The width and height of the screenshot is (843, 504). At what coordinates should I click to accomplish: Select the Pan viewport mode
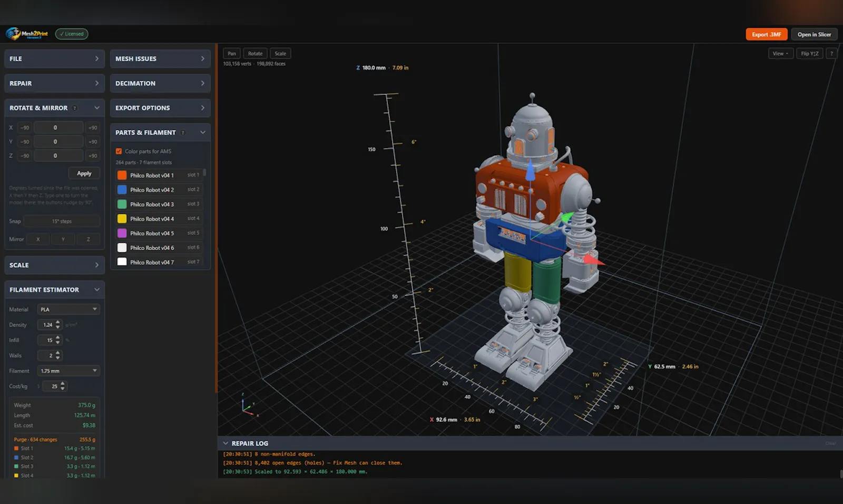(232, 53)
